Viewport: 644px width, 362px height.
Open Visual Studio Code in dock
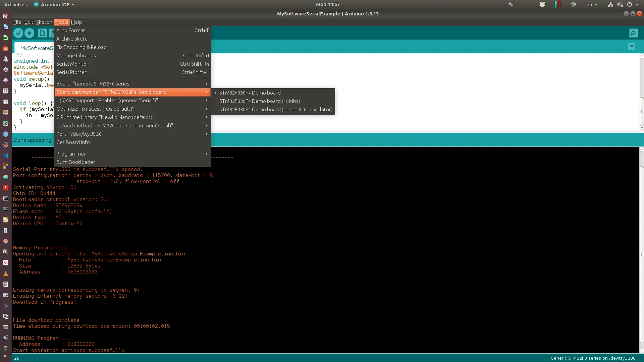5,156
